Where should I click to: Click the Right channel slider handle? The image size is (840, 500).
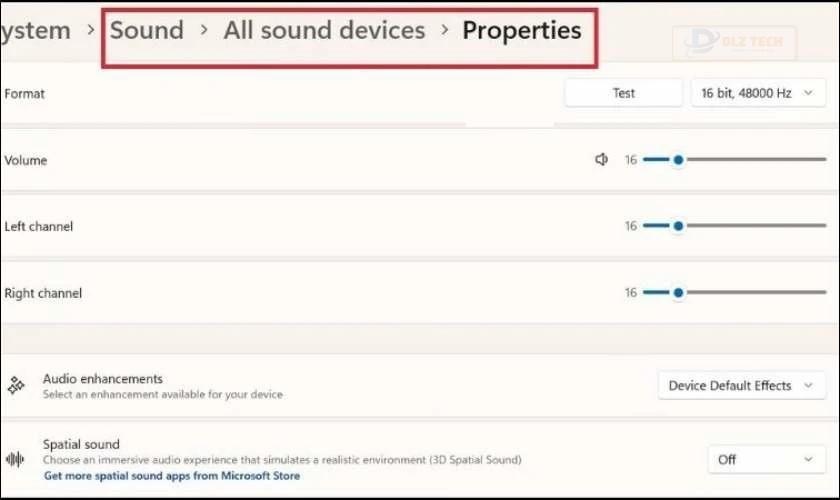click(678, 293)
